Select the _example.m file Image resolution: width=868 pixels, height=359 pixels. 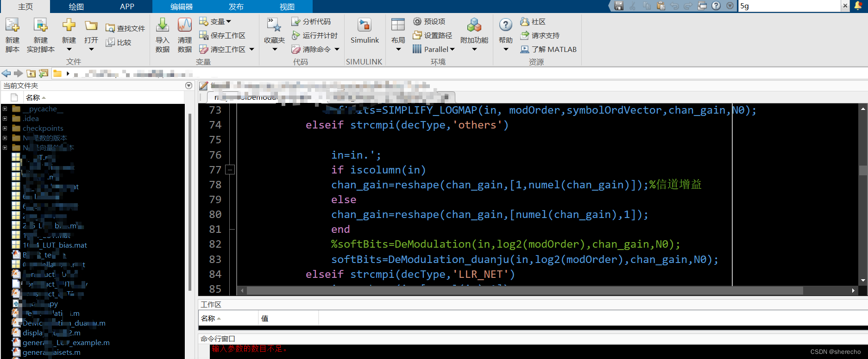[x=66, y=342]
